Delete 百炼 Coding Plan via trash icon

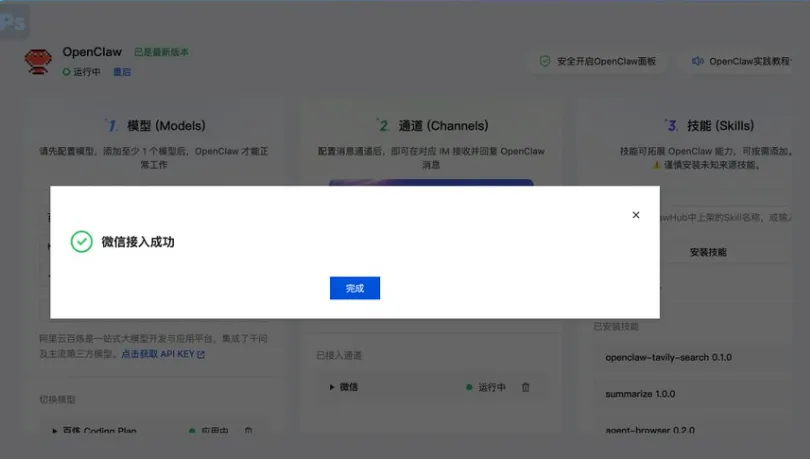[x=248, y=431]
